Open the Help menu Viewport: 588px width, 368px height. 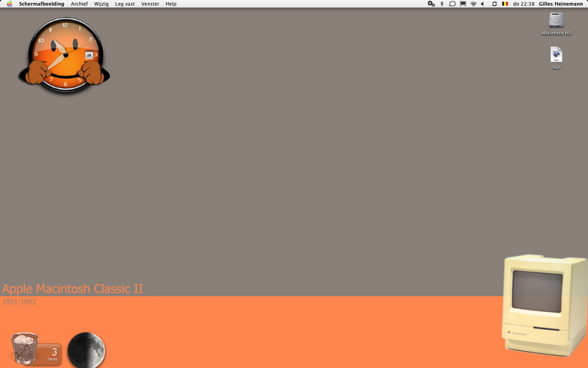point(171,4)
